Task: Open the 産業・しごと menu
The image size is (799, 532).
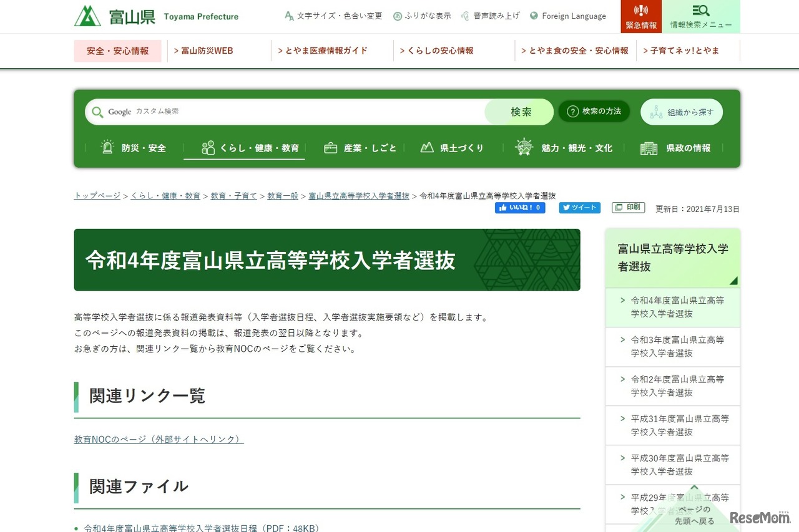Action: tap(360, 148)
